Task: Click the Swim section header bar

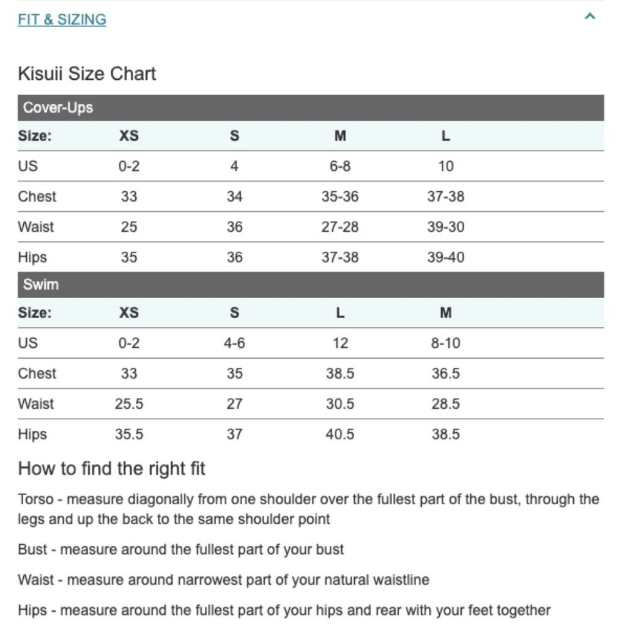Action: [310, 285]
